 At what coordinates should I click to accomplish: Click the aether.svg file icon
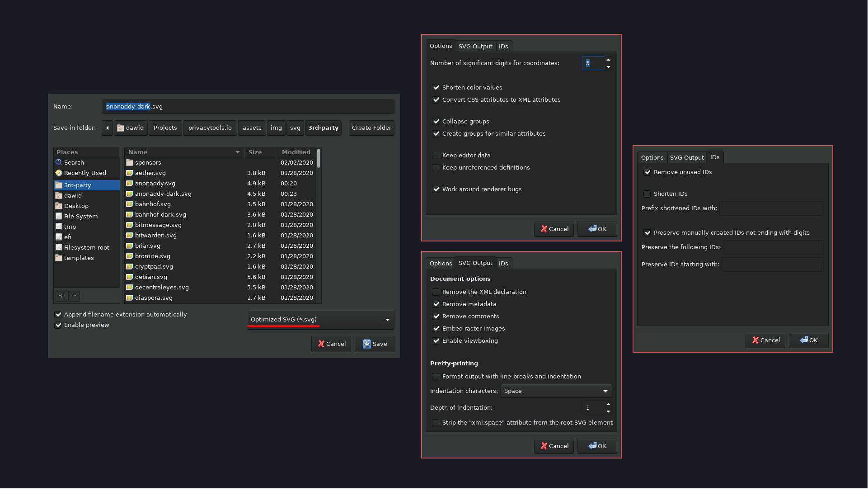130,173
